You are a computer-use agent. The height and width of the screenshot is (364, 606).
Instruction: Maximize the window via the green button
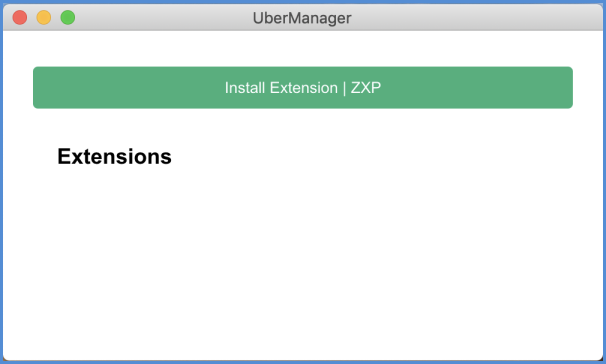68,18
